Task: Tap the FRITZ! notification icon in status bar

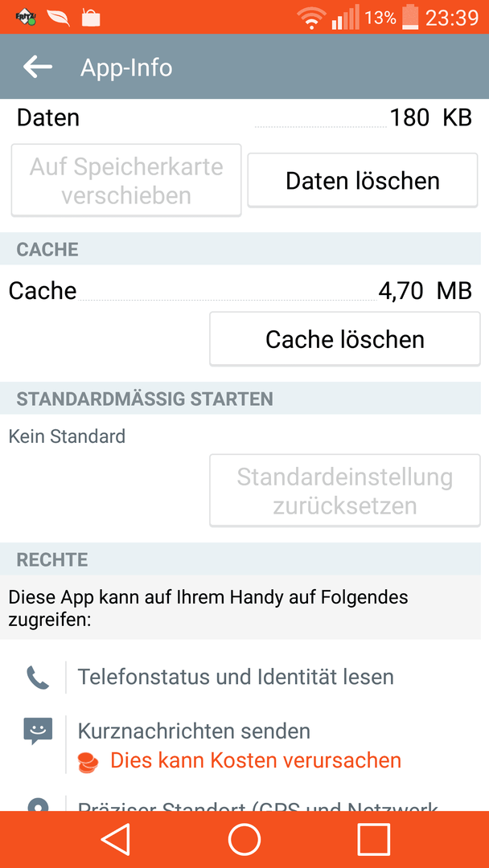Action: coord(26,18)
